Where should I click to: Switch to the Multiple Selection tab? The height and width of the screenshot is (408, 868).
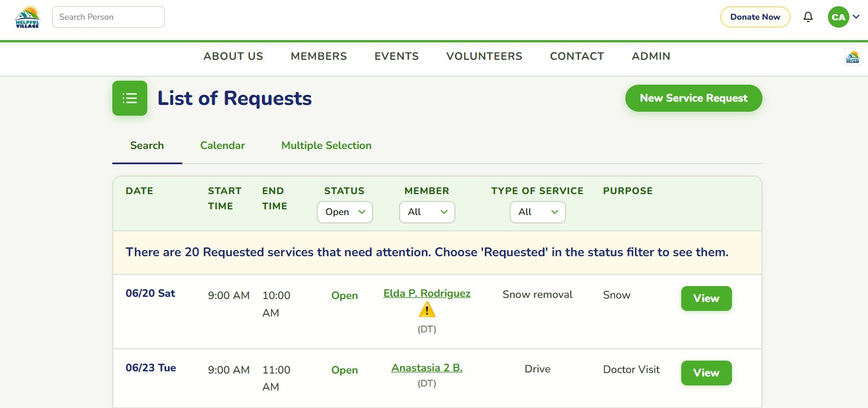326,146
